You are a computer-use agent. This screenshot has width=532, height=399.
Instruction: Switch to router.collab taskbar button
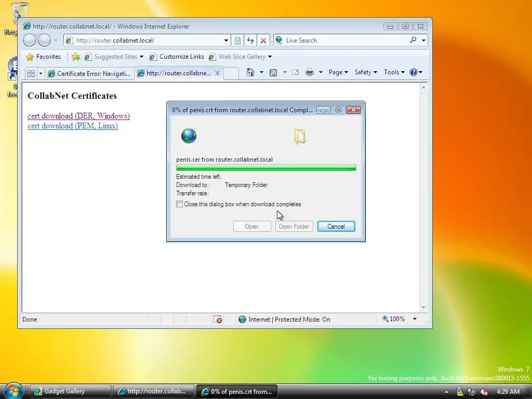(x=153, y=391)
